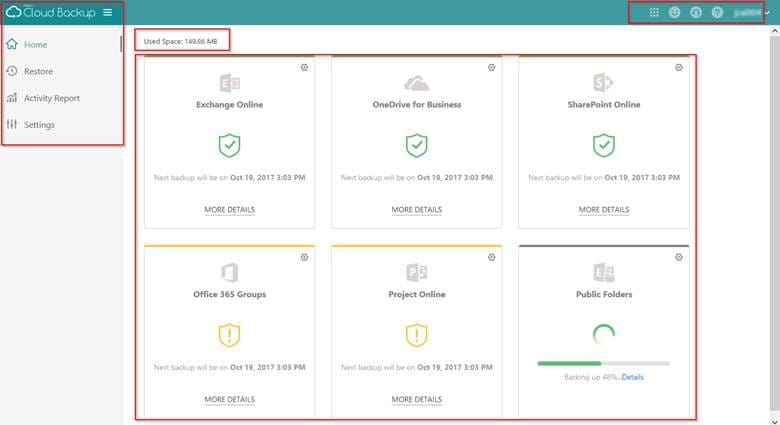Click the SharePoint Online next backup date text
The height and width of the screenshot is (425, 780).
603,177
